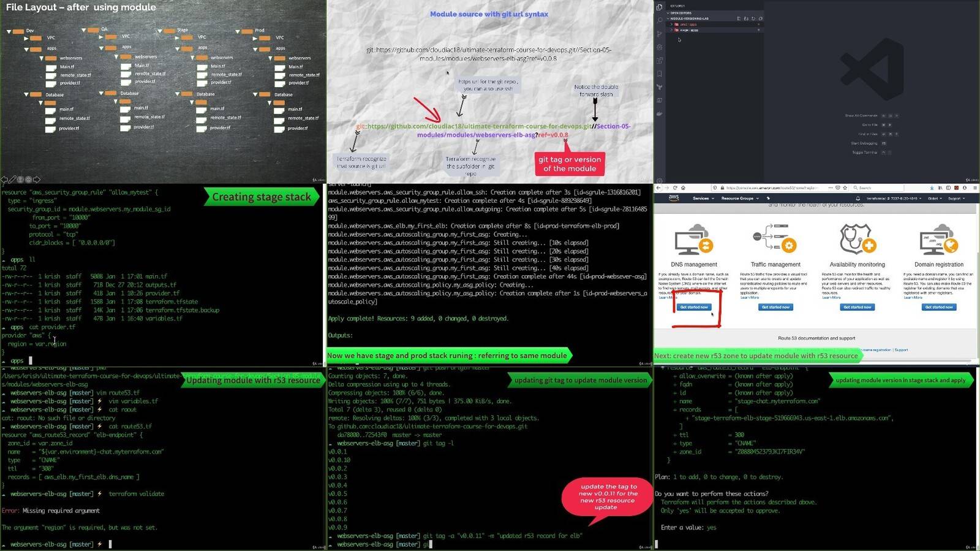Open the Explorer view in VS Code activity bar
The width and height of the screenshot is (980, 551).
coord(659,7)
